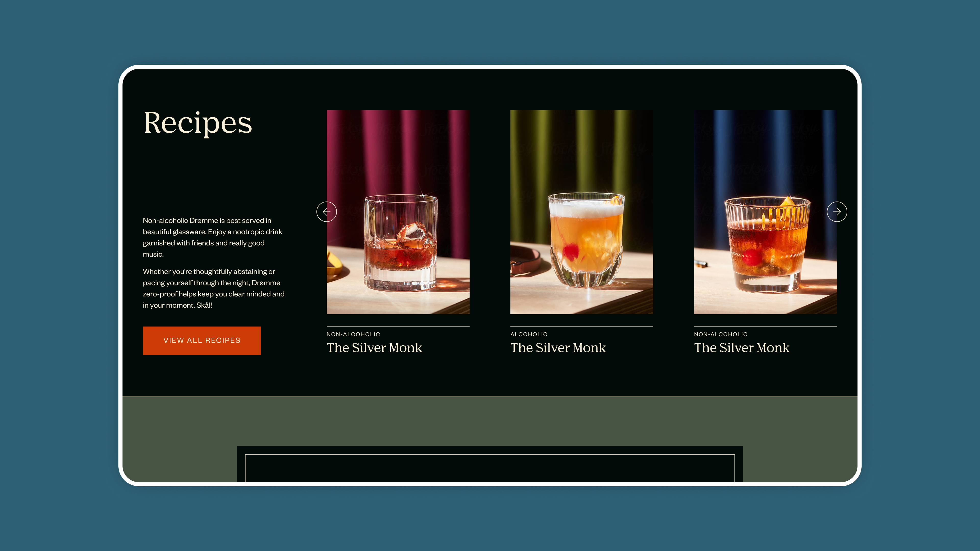Click the cherry in the frothy orange cocktail
Viewport: 980px width, 551px height.
[570, 251]
